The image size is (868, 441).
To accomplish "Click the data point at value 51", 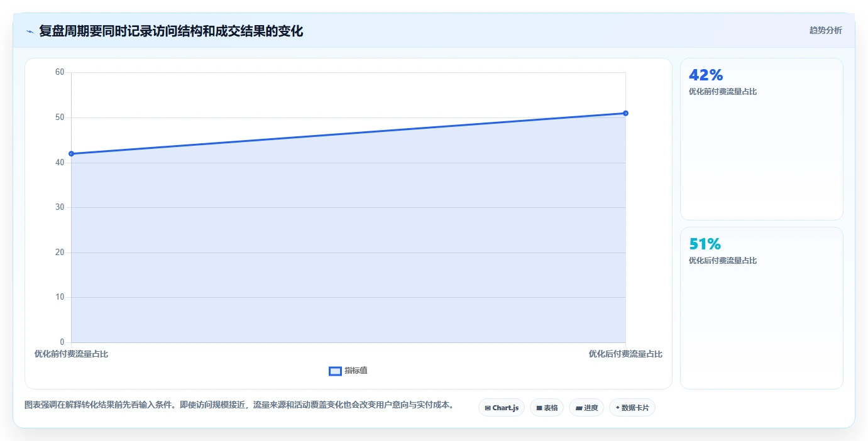I will point(625,113).
